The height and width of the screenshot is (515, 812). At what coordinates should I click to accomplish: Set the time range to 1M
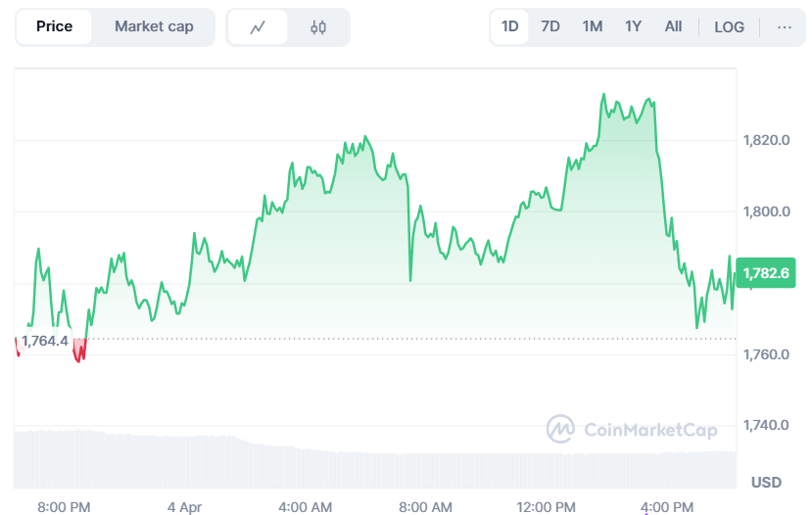point(592,27)
